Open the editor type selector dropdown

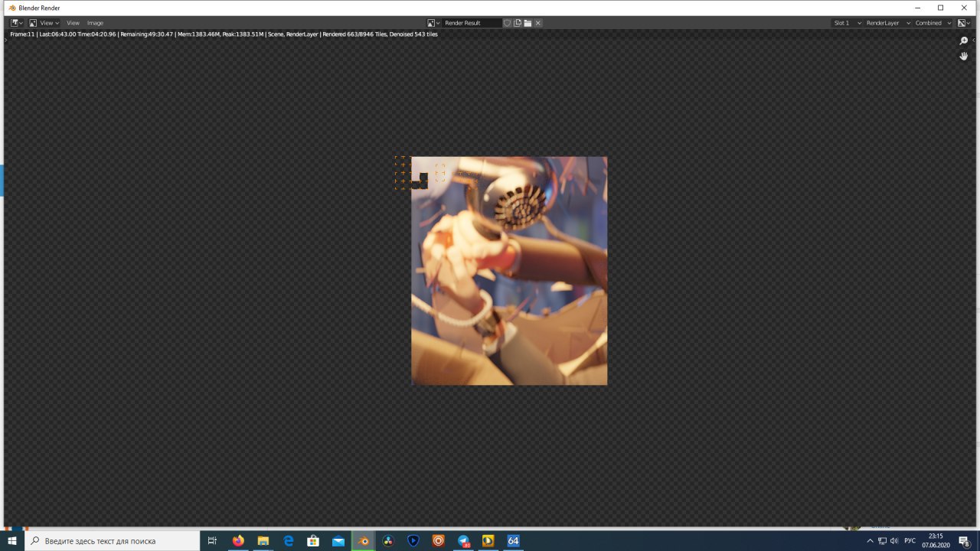16,23
